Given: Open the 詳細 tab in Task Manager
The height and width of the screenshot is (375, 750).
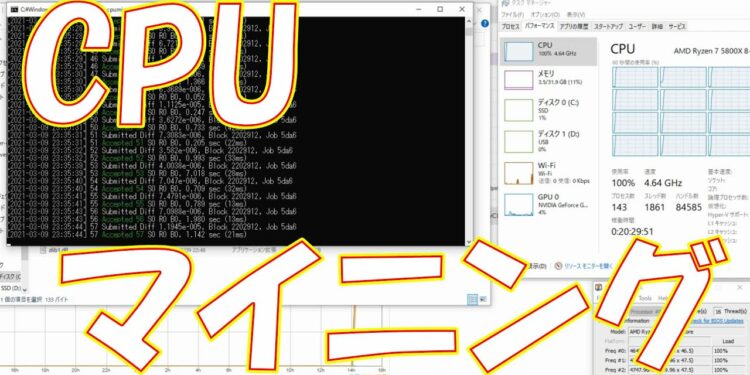Looking at the screenshot, I should point(658,26).
